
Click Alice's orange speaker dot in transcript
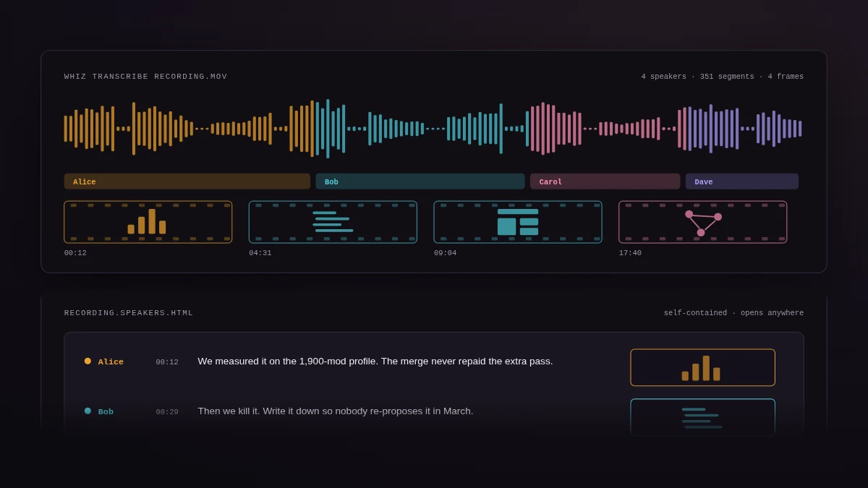coord(88,361)
